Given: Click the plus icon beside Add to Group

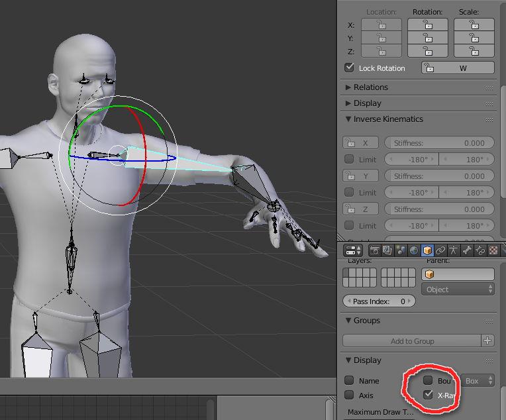Looking at the screenshot, I should 488,341.
